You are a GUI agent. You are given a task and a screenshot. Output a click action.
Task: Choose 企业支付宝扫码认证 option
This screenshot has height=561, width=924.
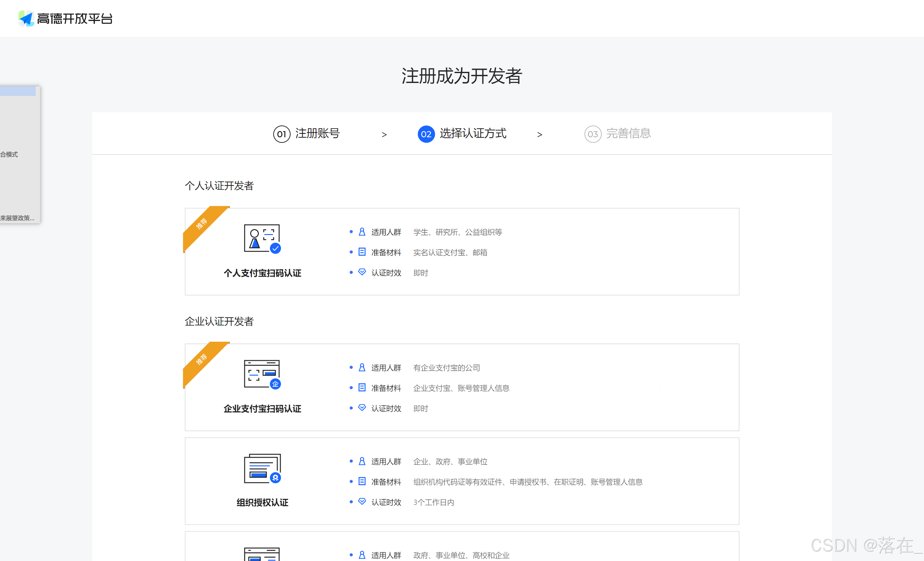click(262, 408)
